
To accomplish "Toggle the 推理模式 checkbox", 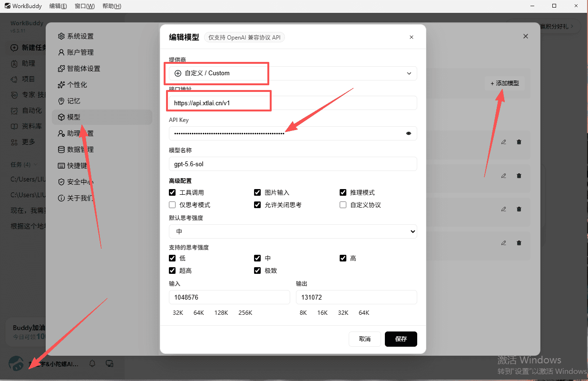I will 343,192.
